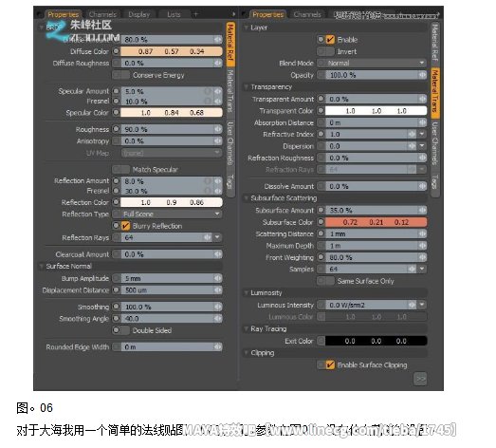This screenshot has width=496, height=448.
Task: Click the Reflection Rays stepper arrows
Action: (x=207, y=237)
